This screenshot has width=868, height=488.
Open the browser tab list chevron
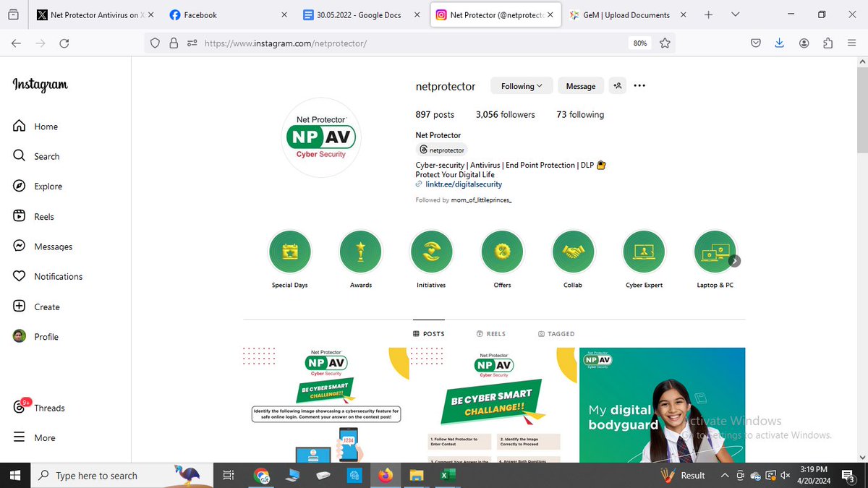click(x=735, y=14)
